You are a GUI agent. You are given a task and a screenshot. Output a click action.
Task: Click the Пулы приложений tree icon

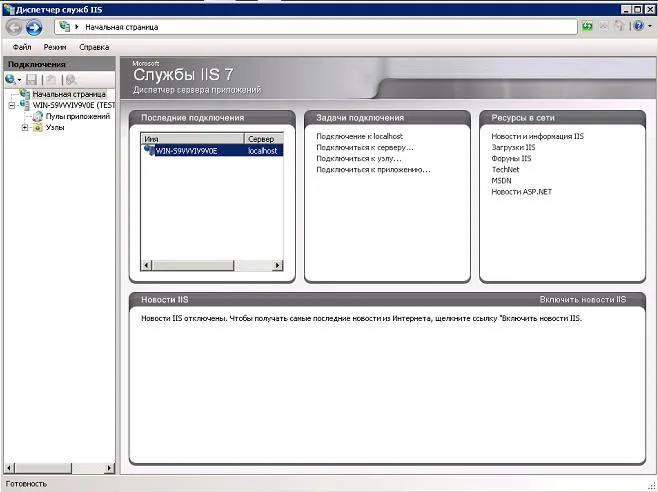tap(38, 116)
